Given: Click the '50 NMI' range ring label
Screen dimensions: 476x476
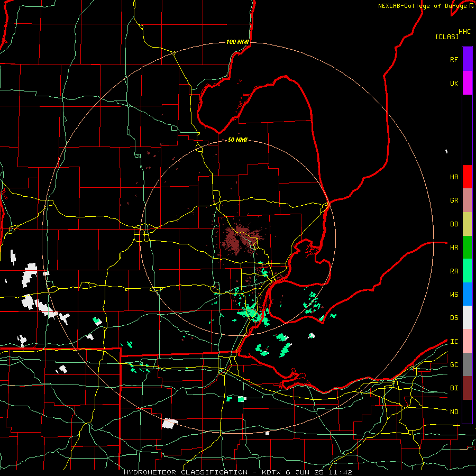Looking at the screenshot, I should point(237,140).
